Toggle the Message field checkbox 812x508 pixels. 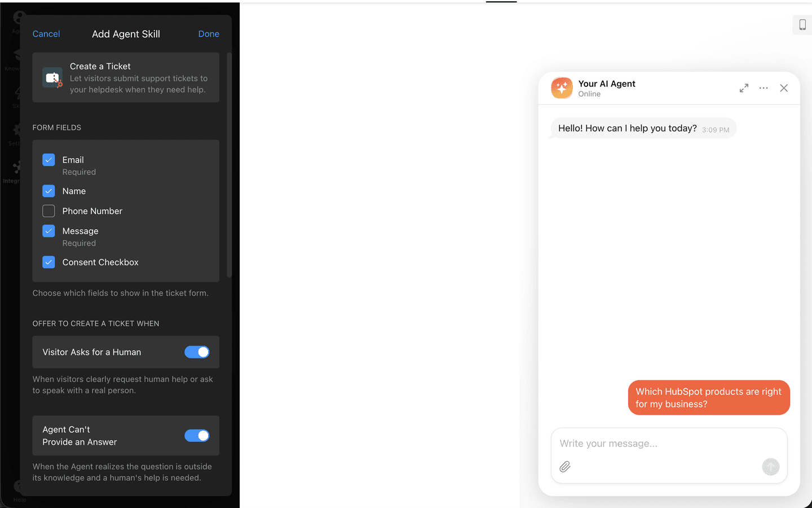(x=49, y=231)
